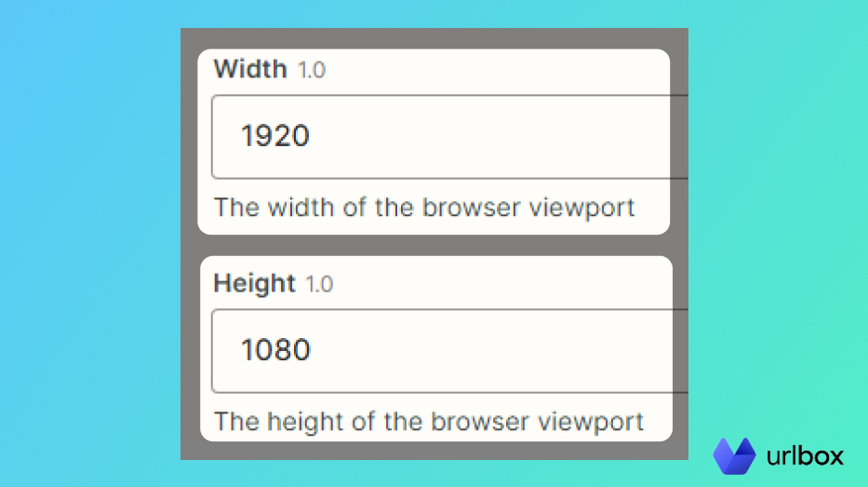This screenshot has height=487, width=868.
Task: Click the width of the browser viewport description
Action: point(424,207)
